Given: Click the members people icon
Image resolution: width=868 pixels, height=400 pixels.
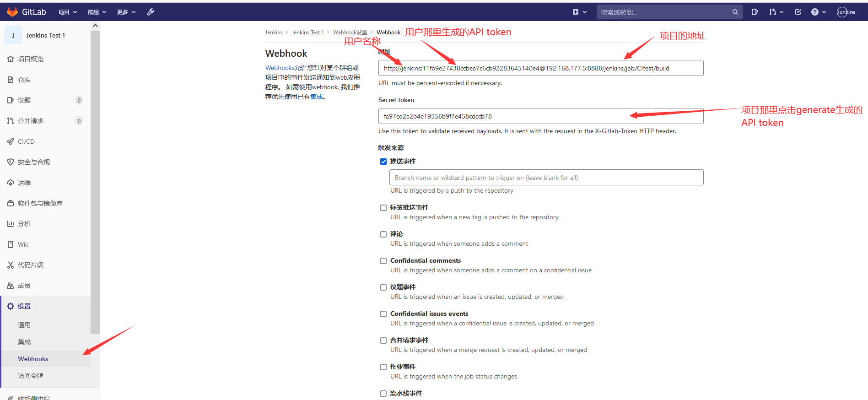Looking at the screenshot, I should point(11,286).
